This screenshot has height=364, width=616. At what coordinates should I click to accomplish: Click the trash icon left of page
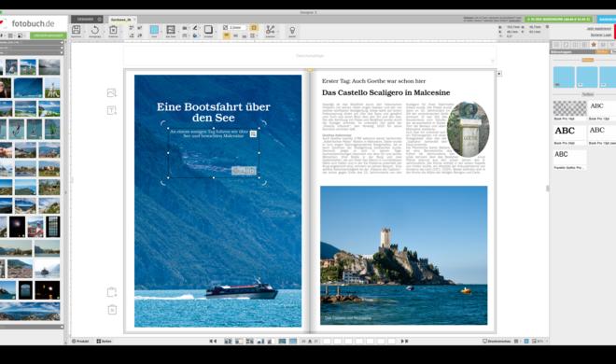pos(112,310)
